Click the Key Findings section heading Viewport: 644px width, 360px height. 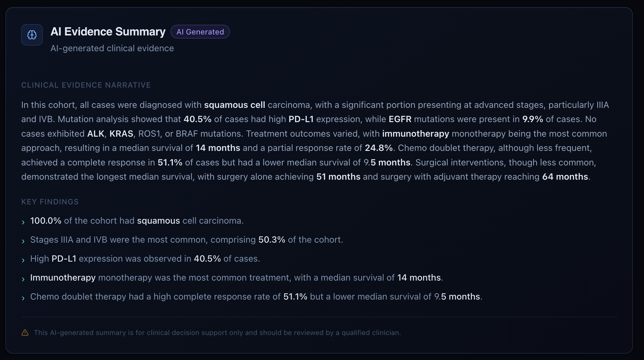point(50,202)
